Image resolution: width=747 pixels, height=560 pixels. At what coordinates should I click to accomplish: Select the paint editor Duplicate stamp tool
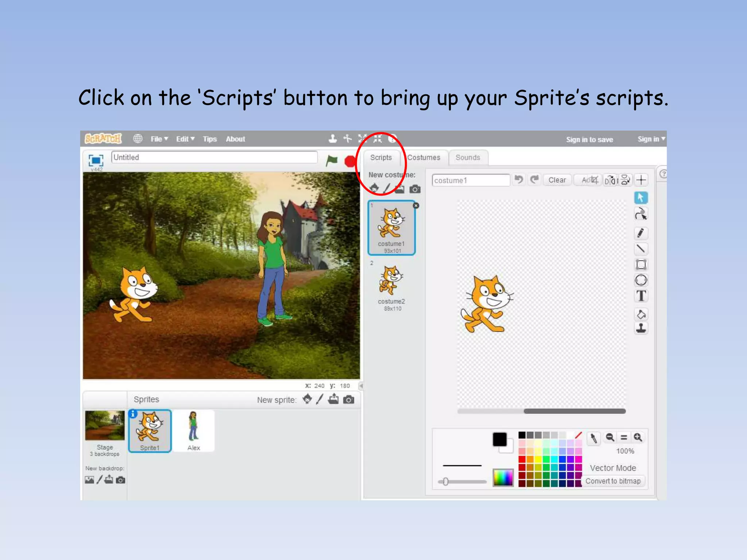[641, 328]
